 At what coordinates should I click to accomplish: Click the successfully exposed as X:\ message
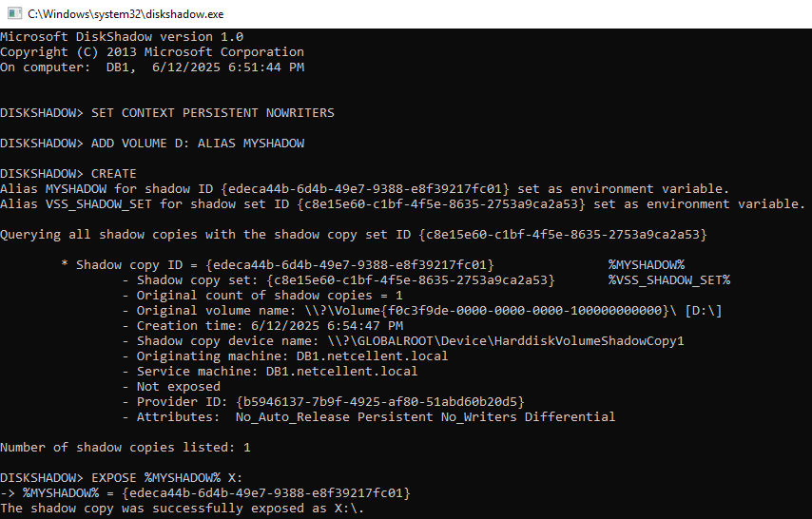click(183, 509)
